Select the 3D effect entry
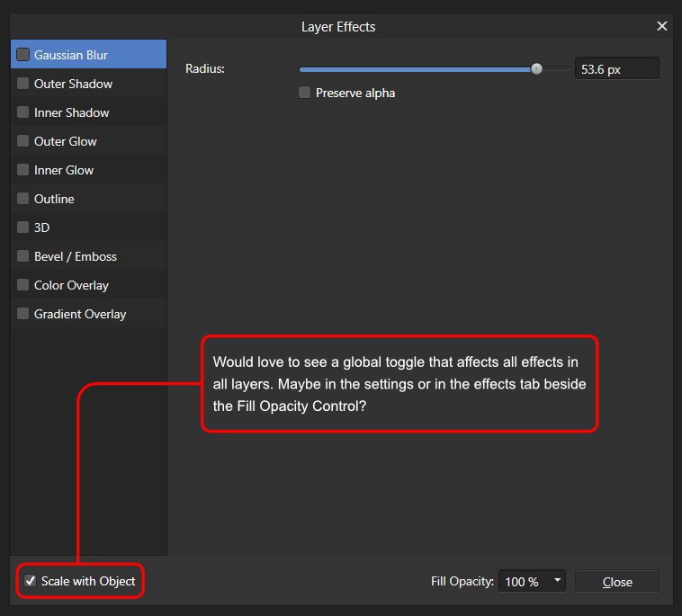Viewport: 682px width, 616px height. [x=89, y=228]
